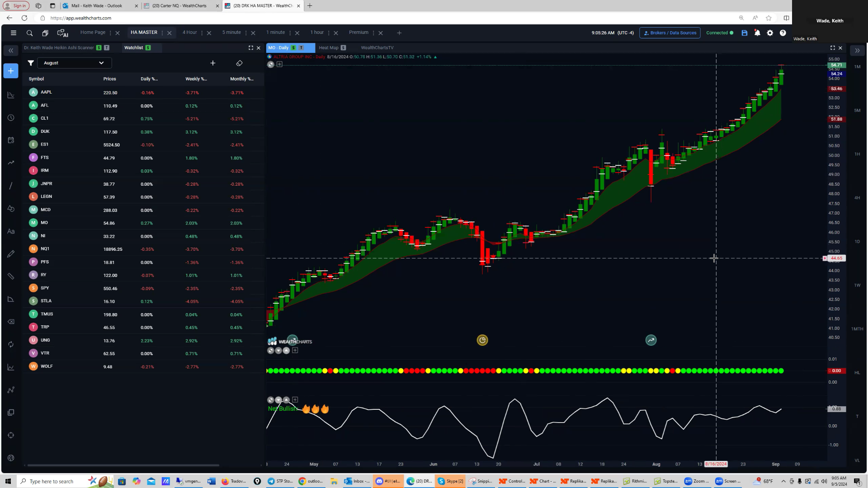Switch to the 1 hour workspace tab
868x488 pixels.
click(x=317, y=33)
